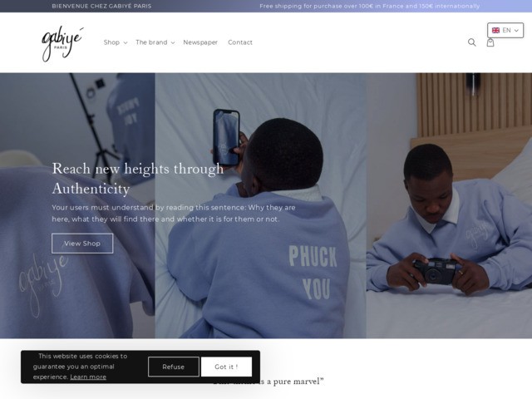Click the Shop menu label
The width and height of the screenshot is (532, 399).
point(111,42)
